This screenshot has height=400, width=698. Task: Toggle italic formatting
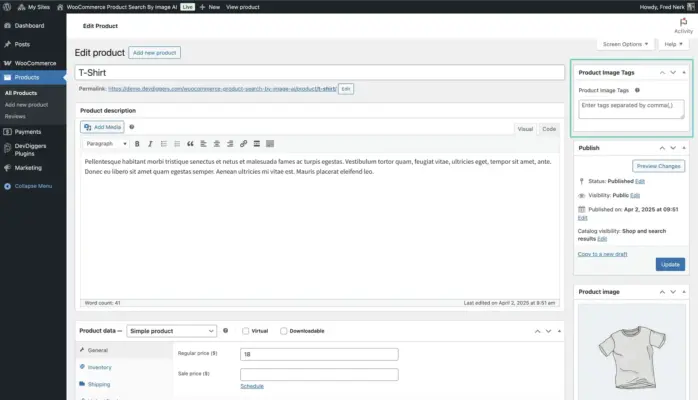click(x=150, y=144)
